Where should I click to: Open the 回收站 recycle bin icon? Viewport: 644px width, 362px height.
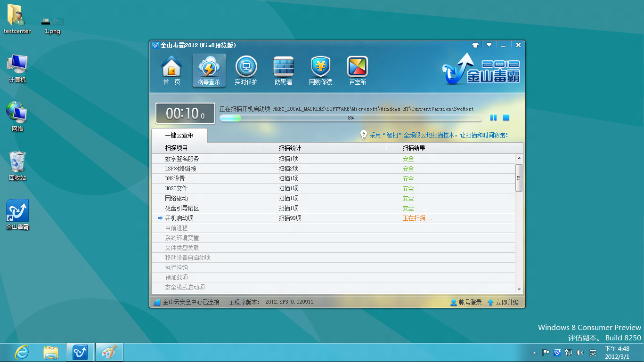17,166
